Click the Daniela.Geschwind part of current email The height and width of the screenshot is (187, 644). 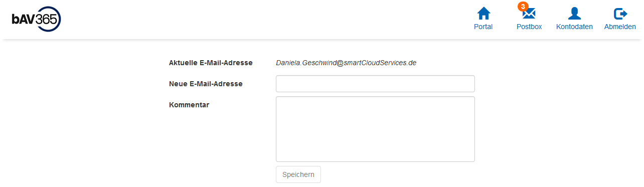[306, 63]
